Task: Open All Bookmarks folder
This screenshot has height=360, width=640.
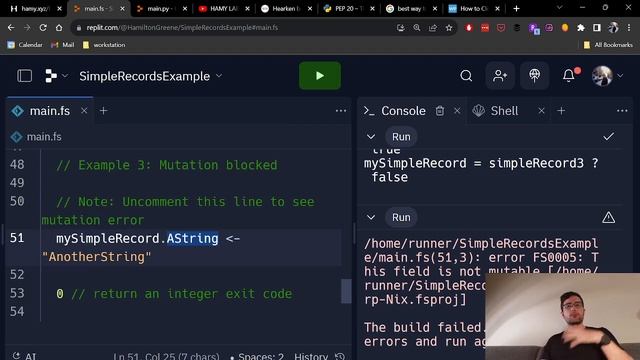Action: click(x=608, y=45)
